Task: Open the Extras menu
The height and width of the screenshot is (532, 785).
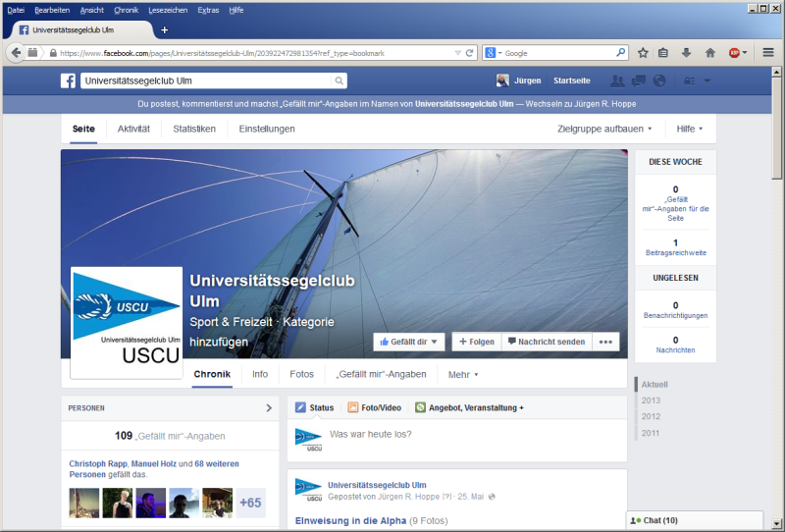Action: coord(208,10)
